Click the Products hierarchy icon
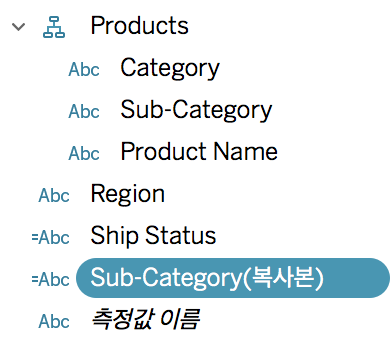The height and width of the screenshot is (360, 392). pos(54,27)
